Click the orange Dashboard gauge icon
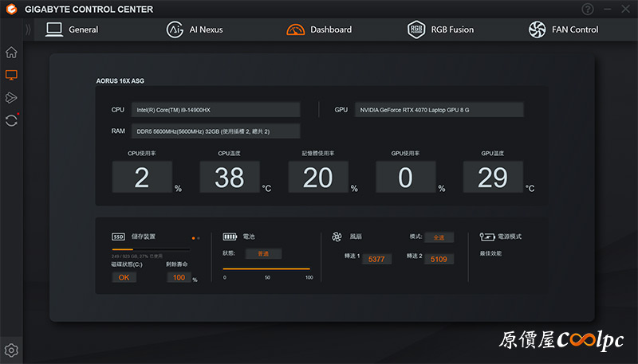Image resolution: width=638 pixels, height=364 pixels. tap(295, 29)
